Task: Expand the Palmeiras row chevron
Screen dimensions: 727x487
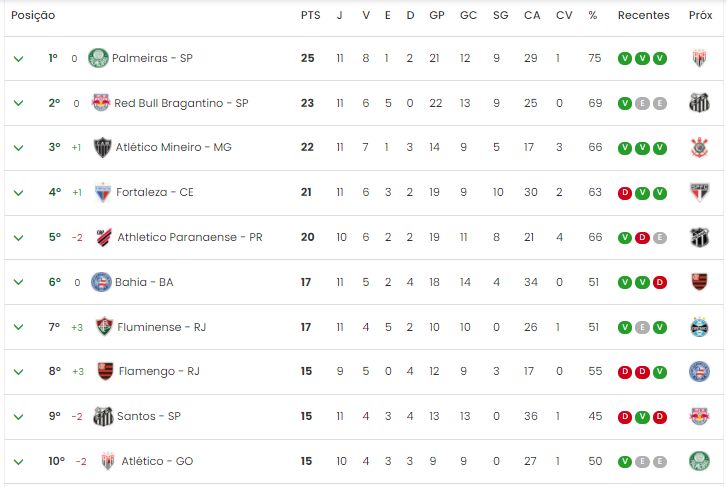Action: coord(19,59)
